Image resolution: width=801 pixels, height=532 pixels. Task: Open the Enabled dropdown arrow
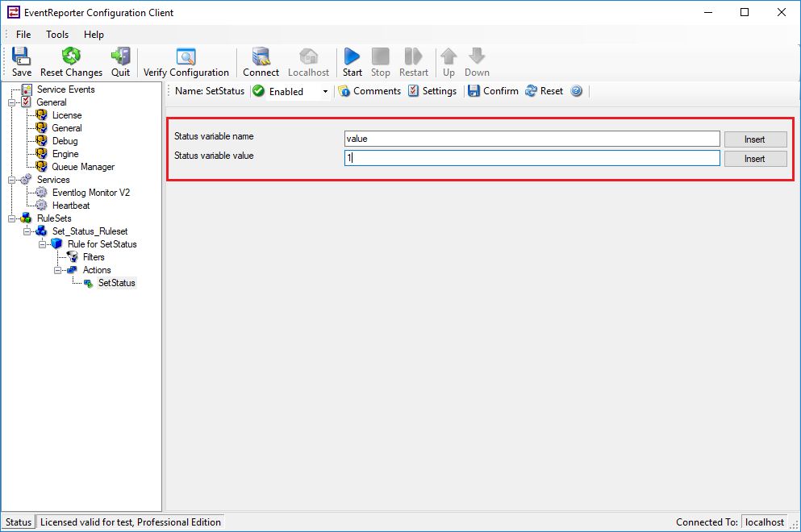[325, 91]
